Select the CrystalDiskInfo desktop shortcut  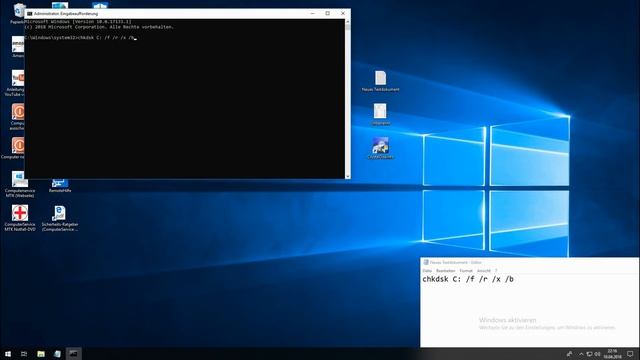(380, 148)
